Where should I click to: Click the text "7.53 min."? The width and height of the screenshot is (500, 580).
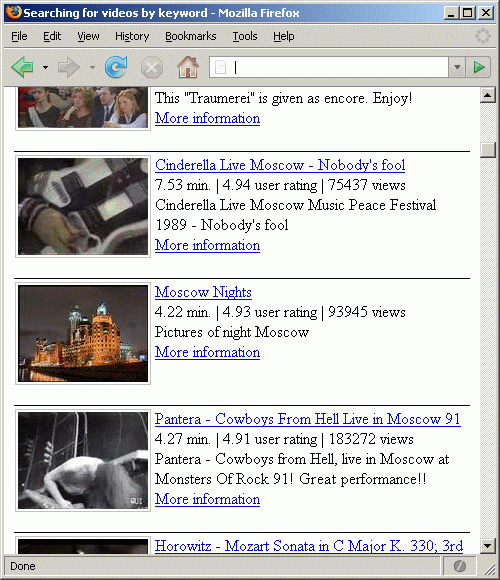(x=183, y=185)
